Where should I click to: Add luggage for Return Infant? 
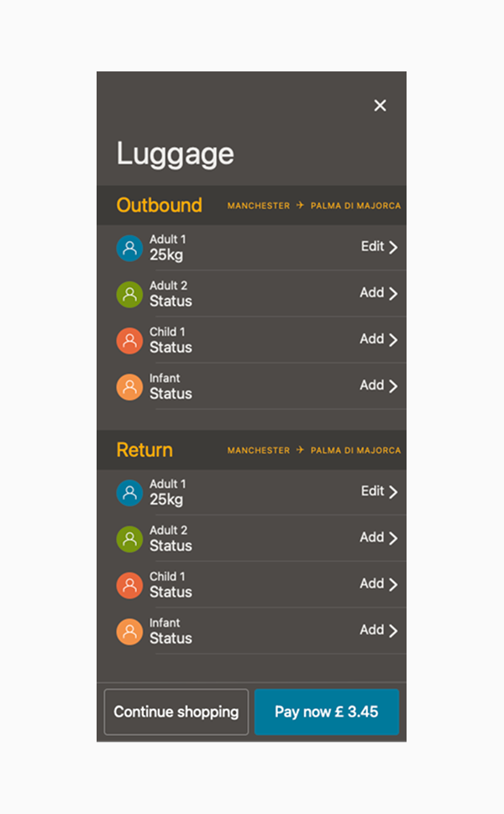coord(378,630)
